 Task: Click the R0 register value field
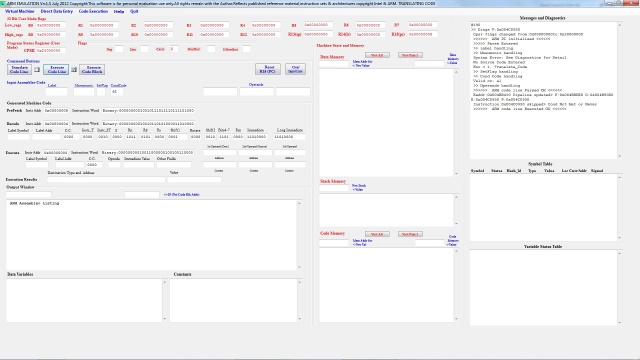[x=51, y=25]
